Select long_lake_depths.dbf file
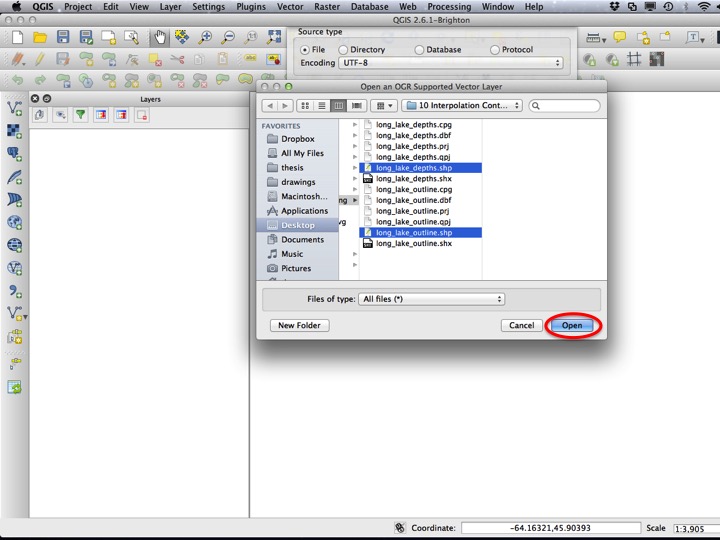The width and height of the screenshot is (720, 540). click(413, 135)
